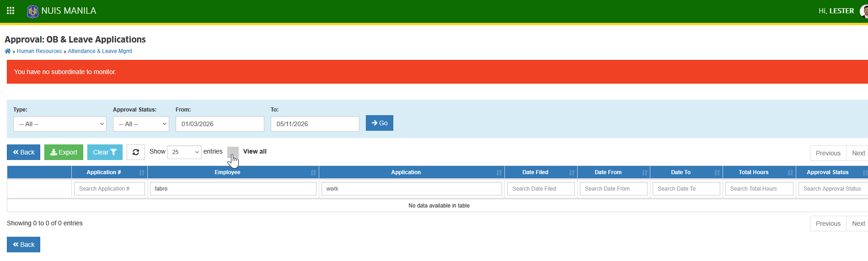
Task: Click the Go filter button
Action: tap(380, 123)
